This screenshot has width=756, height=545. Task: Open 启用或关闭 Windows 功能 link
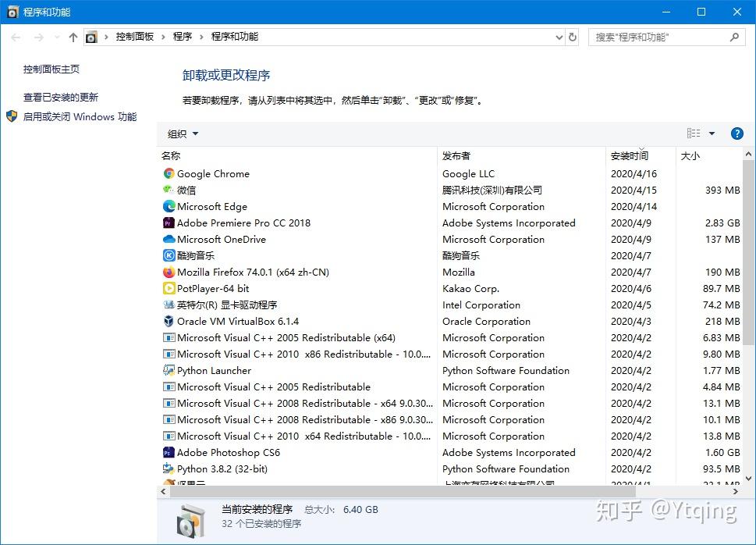80,117
